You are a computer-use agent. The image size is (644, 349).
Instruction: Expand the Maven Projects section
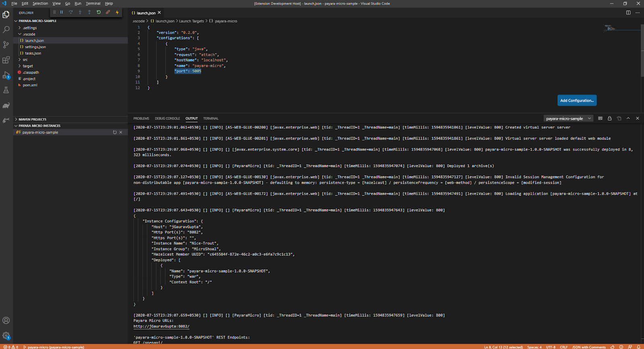tap(32, 119)
